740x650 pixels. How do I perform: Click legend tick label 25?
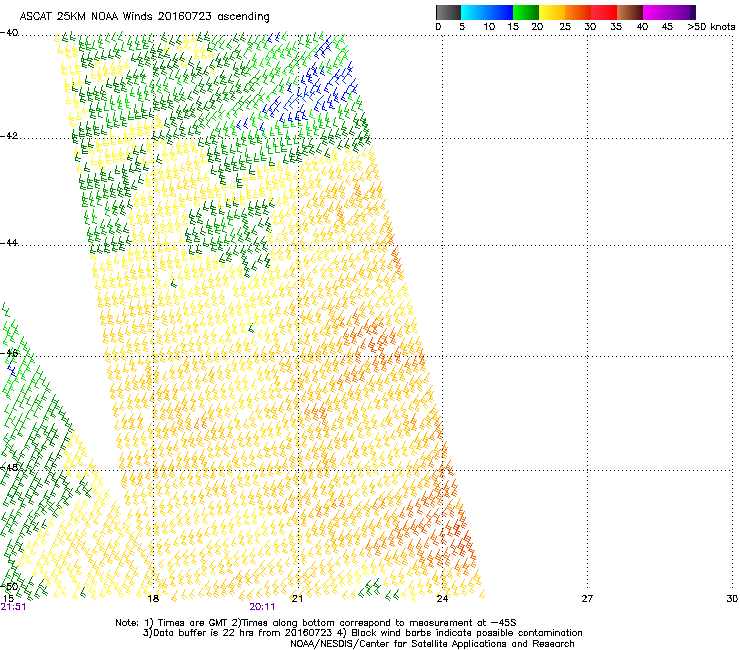[x=565, y=27]
